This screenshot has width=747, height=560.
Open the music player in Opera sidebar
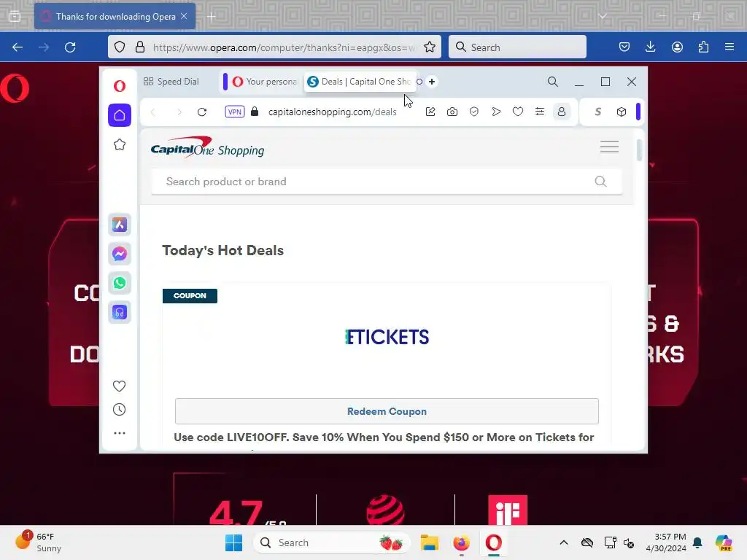[120, 312]
